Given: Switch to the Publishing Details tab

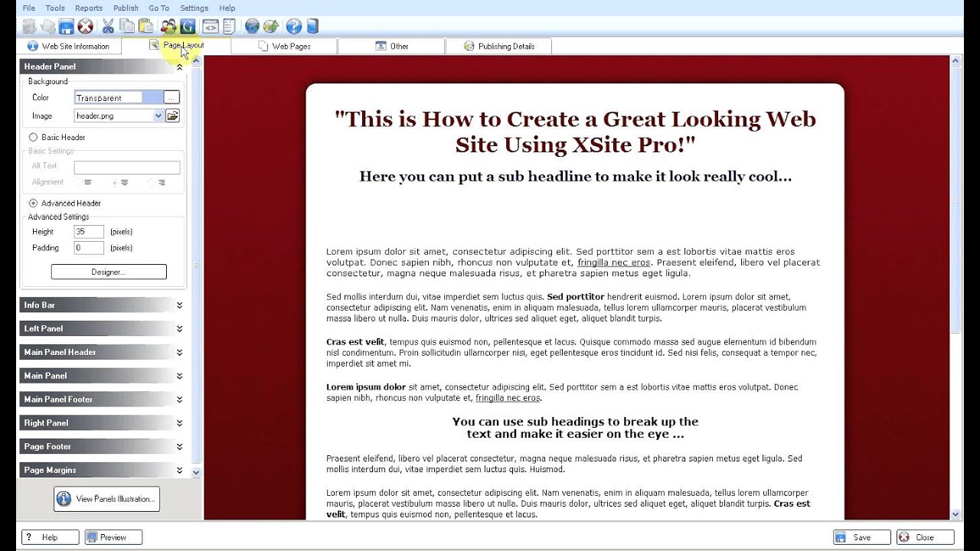Looking at the screenshot, I should click(x=498, y=46).
